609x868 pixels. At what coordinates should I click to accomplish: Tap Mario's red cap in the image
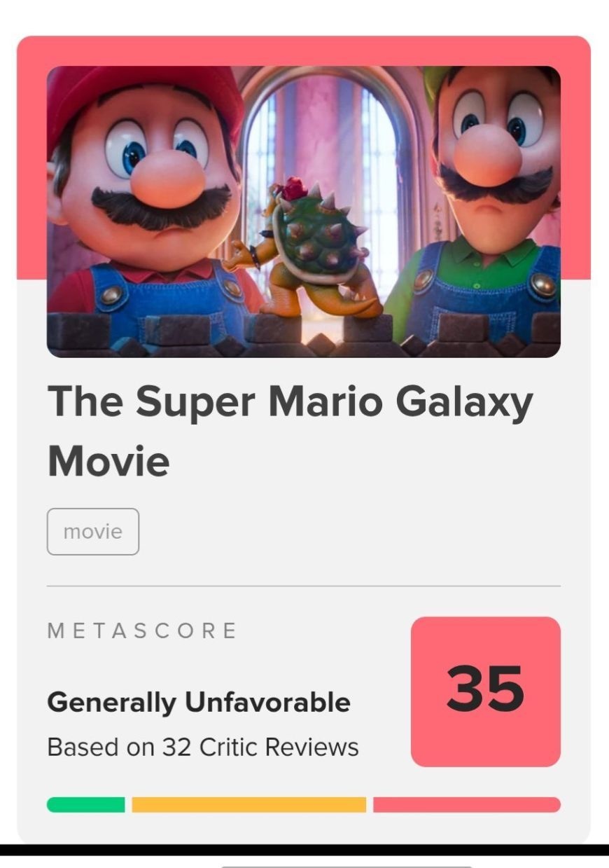[x=140, y=91]
